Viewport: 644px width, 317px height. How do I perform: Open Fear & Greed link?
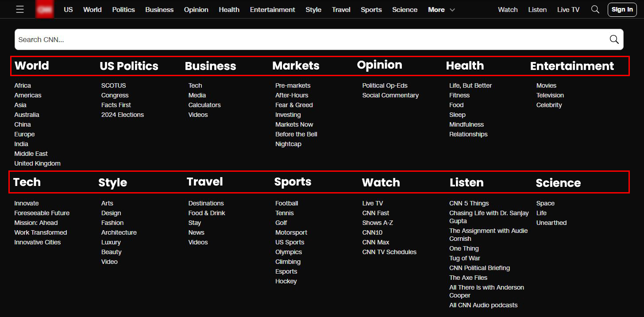pos(294,105)
